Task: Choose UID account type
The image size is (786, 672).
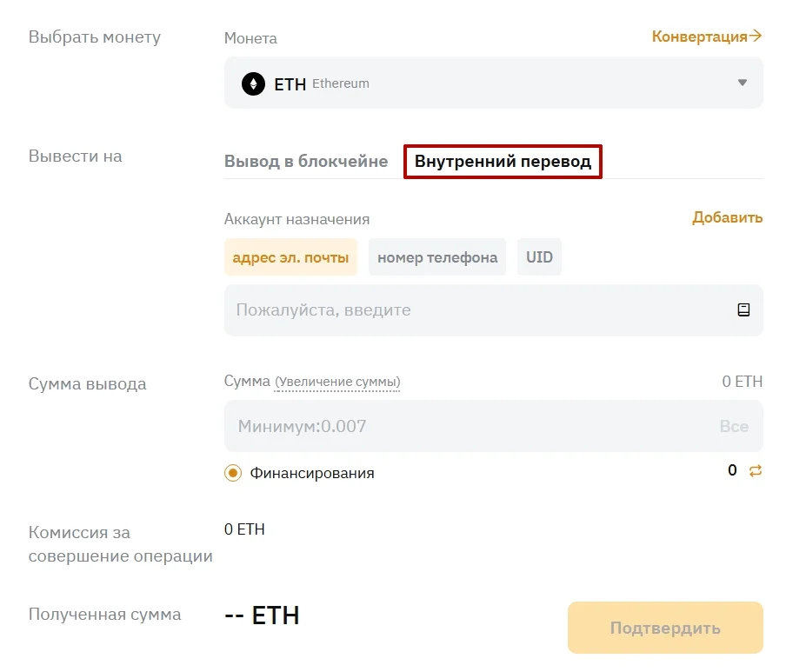Action: click(x=539, y=257)
